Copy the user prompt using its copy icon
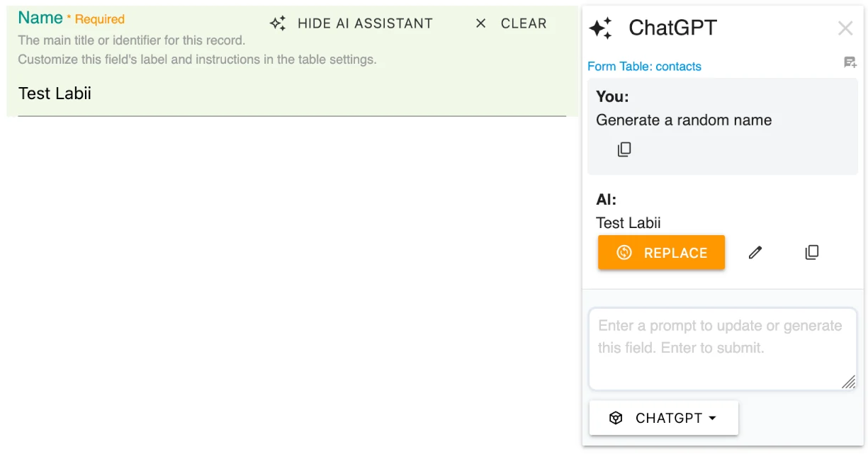 click(624, 149)
